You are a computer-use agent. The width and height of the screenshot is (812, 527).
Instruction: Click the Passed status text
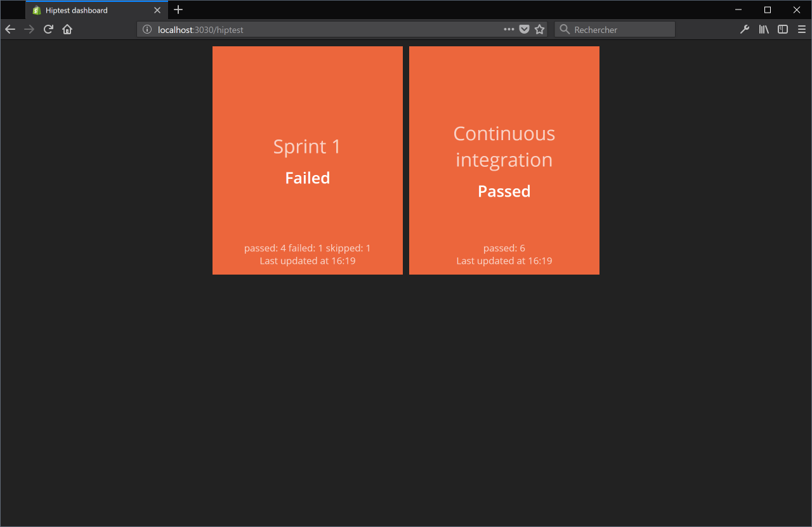504,192
